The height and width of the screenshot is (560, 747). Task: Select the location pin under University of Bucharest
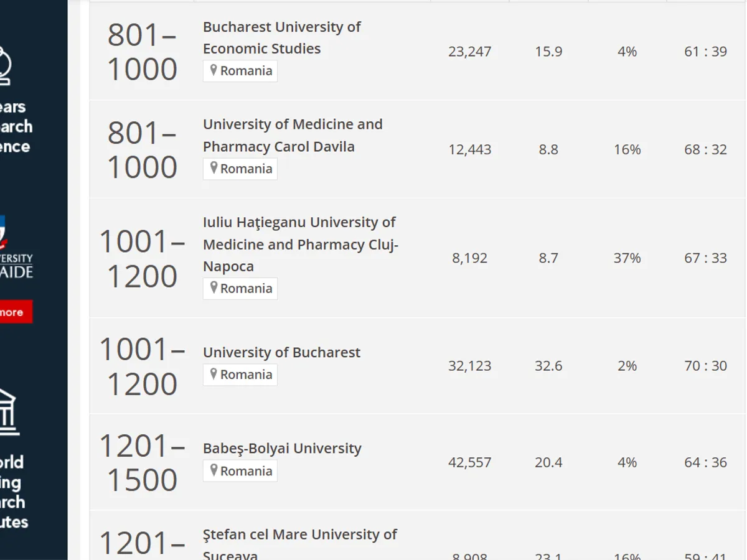tap(214, 375)
